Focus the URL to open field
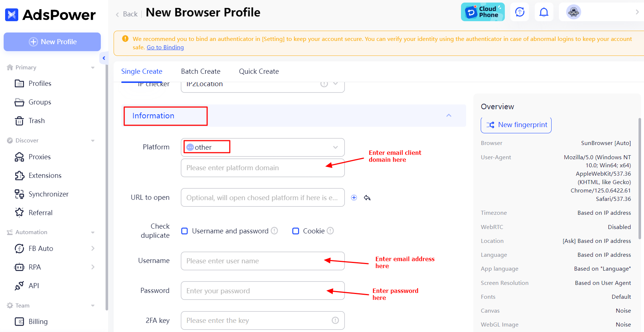The image size is (644, 332). pyautogui.click(x=263, y=198)
